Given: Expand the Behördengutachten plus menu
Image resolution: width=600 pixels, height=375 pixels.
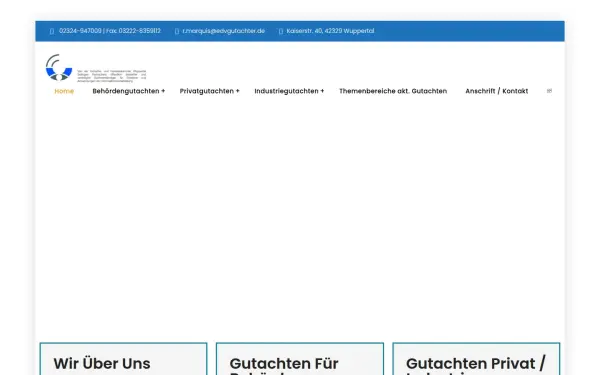Looking at the screenshot, I should coord(129,91).
